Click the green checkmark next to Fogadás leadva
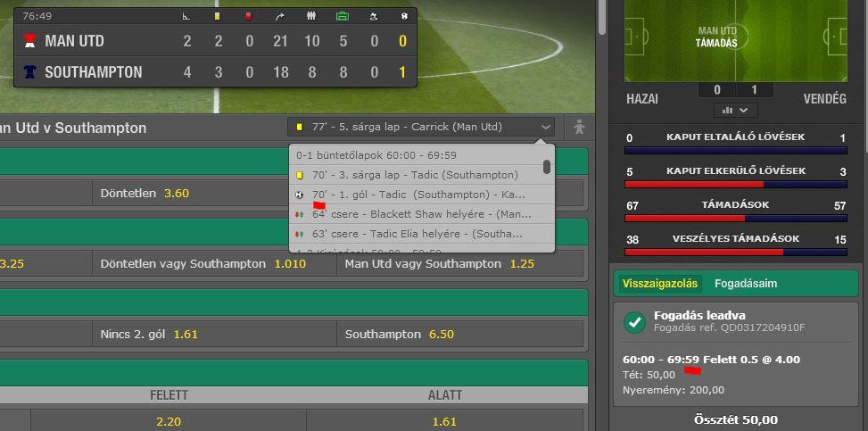Screen dimensions: 868x431 (x=634, y=322)
